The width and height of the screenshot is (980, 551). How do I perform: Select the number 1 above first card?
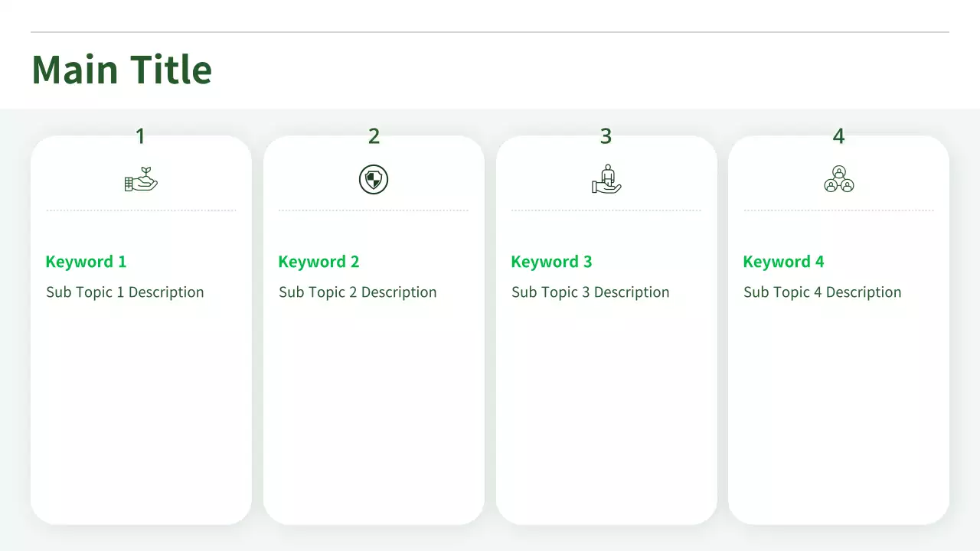pyautogui.click(x=140, y=136)
